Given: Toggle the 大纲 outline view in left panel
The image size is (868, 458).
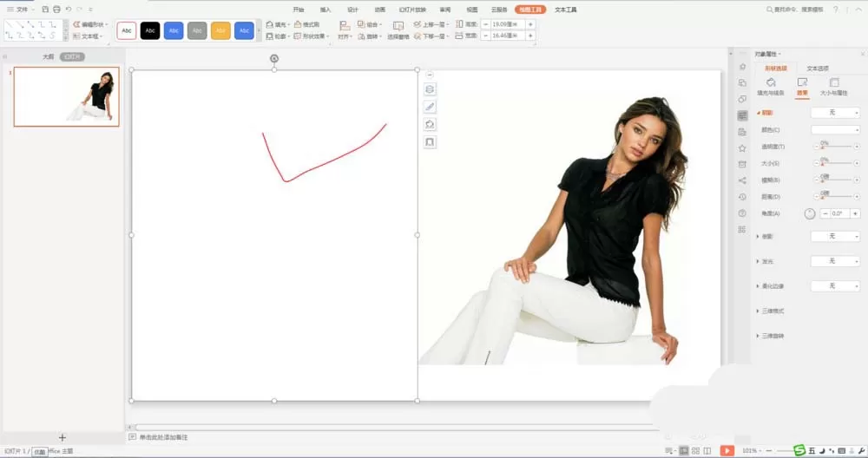Looking at the screenshot, I should pos(49,57).
